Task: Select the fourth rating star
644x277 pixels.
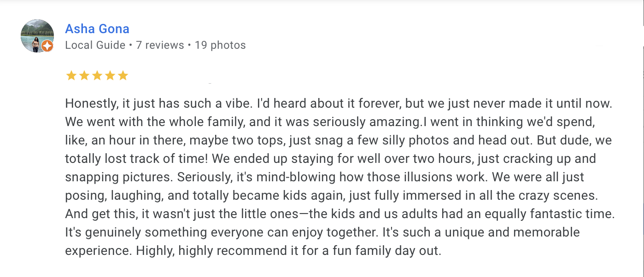Action: pos(110,75)
